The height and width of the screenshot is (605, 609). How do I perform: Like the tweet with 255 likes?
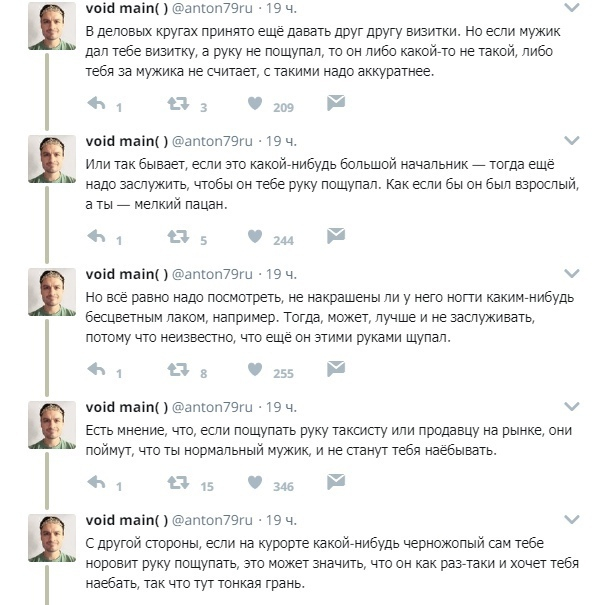click(256, 372)
